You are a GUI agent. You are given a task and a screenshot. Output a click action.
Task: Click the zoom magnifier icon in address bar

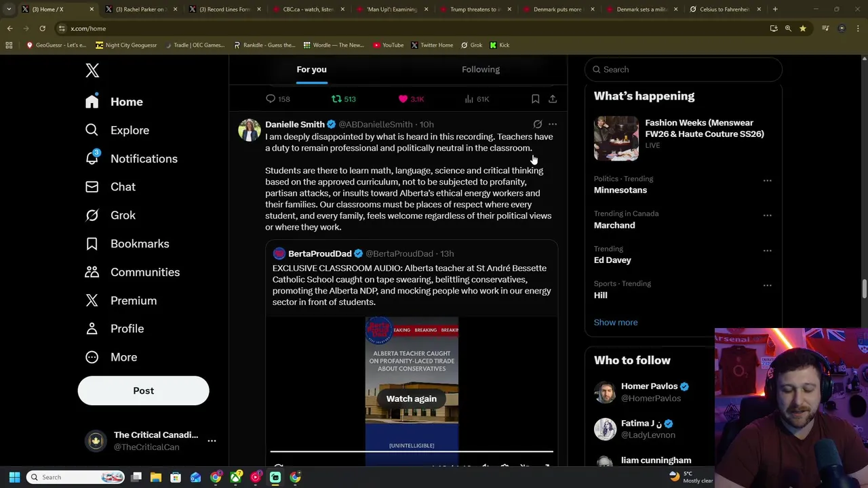[x=788, y=28]
